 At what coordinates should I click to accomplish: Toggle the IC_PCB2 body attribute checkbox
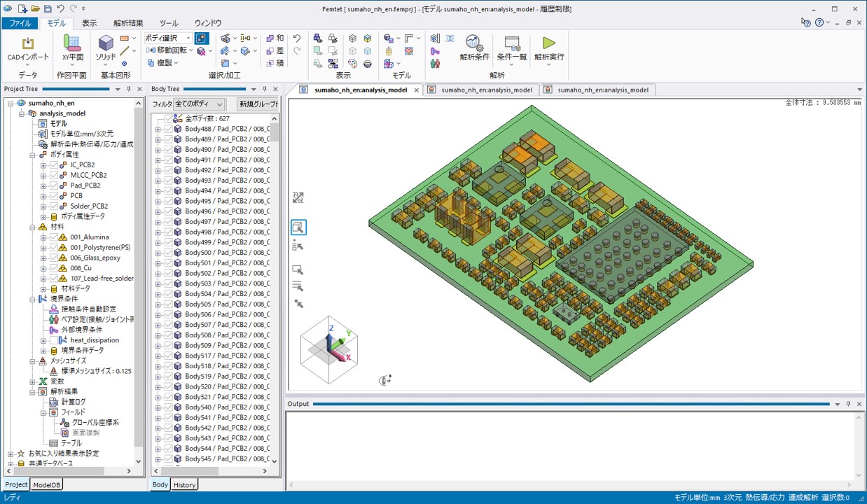click(54, 164)
